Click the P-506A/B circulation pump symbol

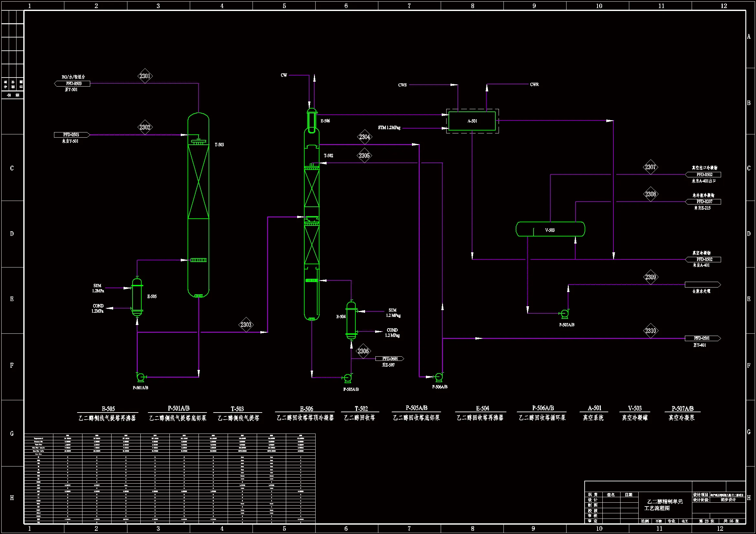coord(438,377)
